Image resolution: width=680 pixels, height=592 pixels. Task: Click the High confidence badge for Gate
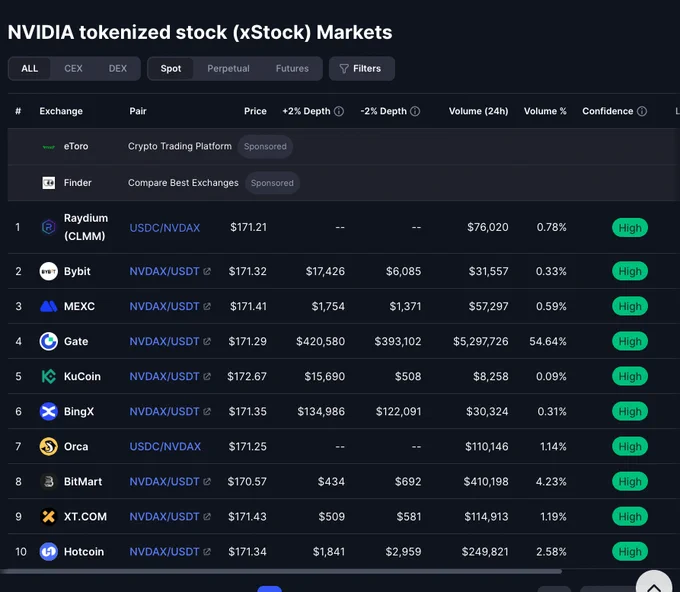click(630, 342)
